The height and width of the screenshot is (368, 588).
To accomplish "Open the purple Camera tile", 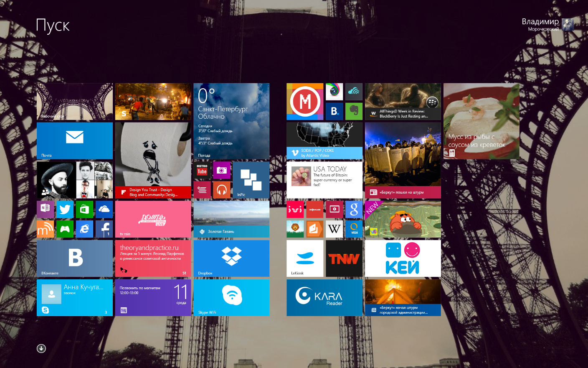I will pos(222,170).
